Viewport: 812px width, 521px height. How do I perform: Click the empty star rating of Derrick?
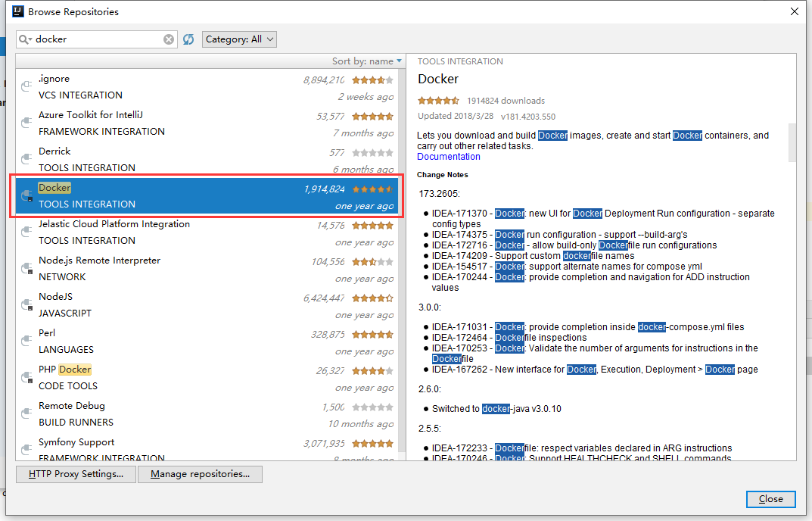click(x=372, y=152)
